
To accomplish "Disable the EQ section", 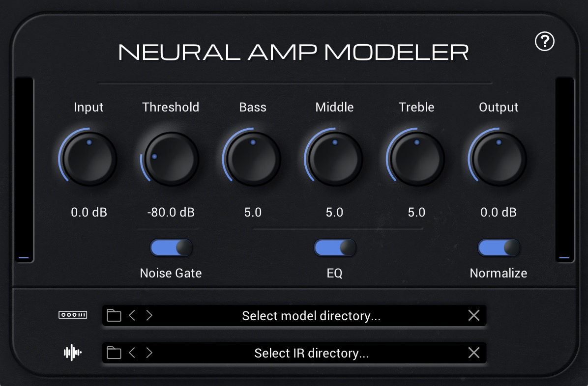I will [x=335, y=248].
